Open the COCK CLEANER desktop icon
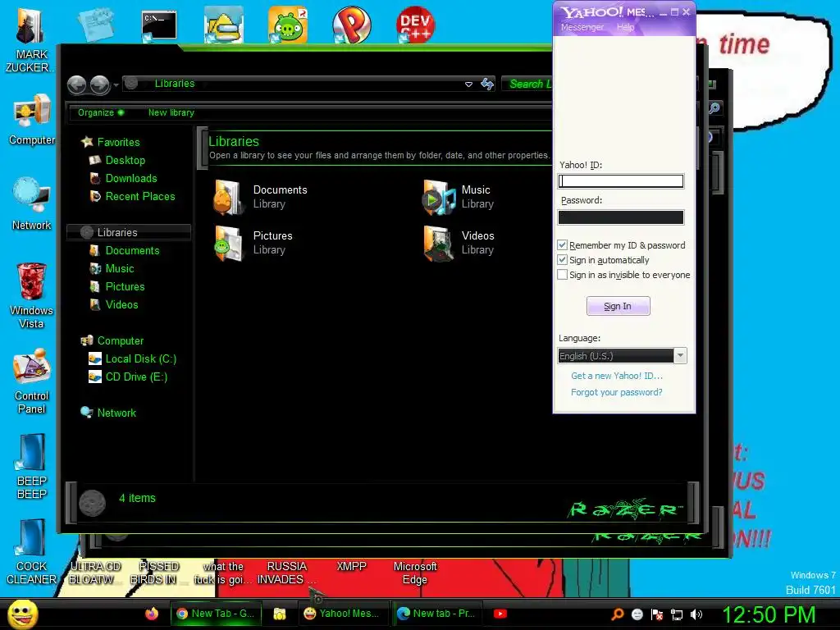The height and width of the screenshot is (630, 840). point(32,552)
